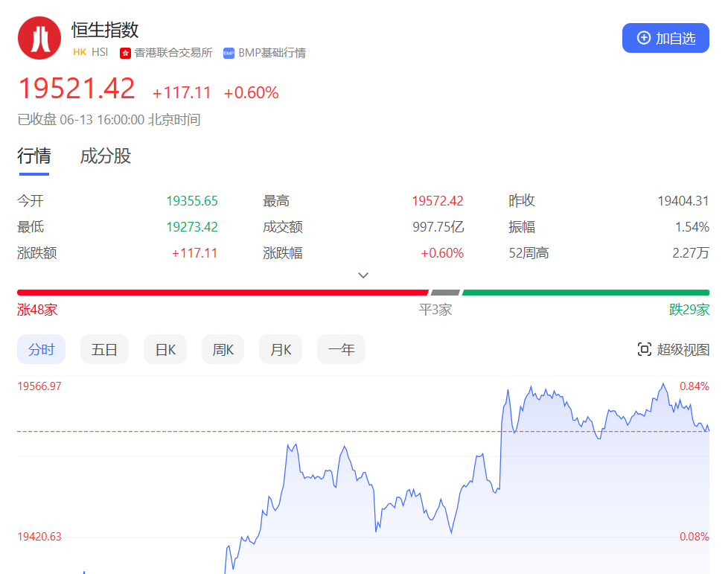Select the 行情 tab
Screen dimensions: 728x574
point(34,156)
